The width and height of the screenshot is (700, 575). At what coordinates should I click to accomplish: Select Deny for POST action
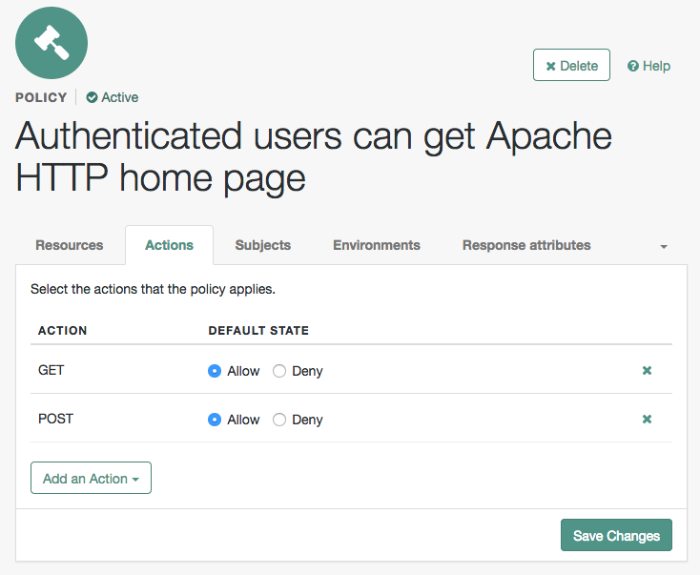[x=279, y=420]
